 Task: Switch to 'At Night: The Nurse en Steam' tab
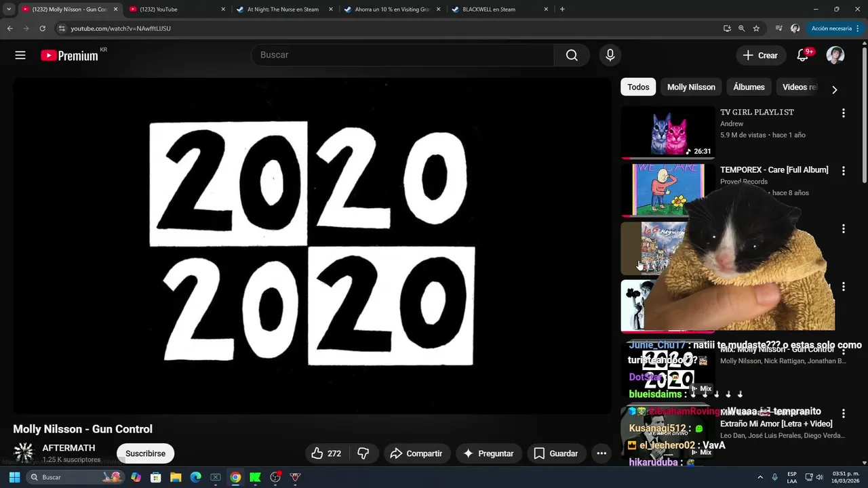(x=283, y=9)
